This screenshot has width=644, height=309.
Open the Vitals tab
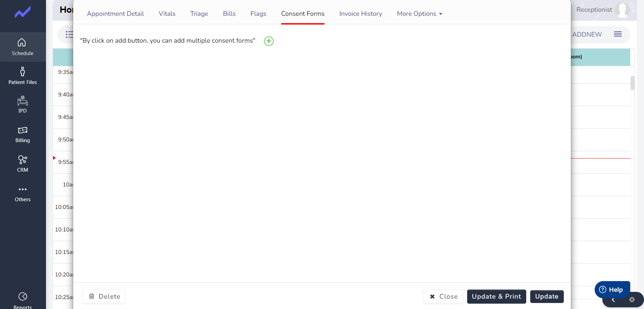pos(167,14)
